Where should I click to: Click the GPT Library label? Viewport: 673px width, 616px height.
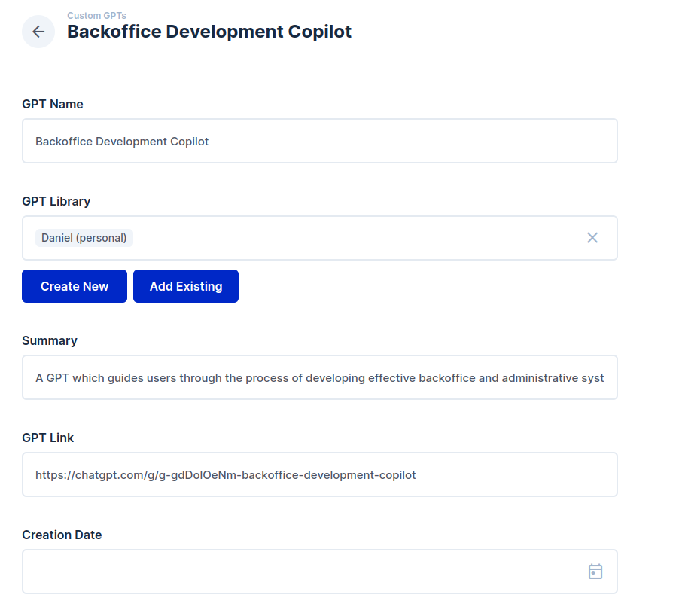pyautogui.click(x=56, y=201)
